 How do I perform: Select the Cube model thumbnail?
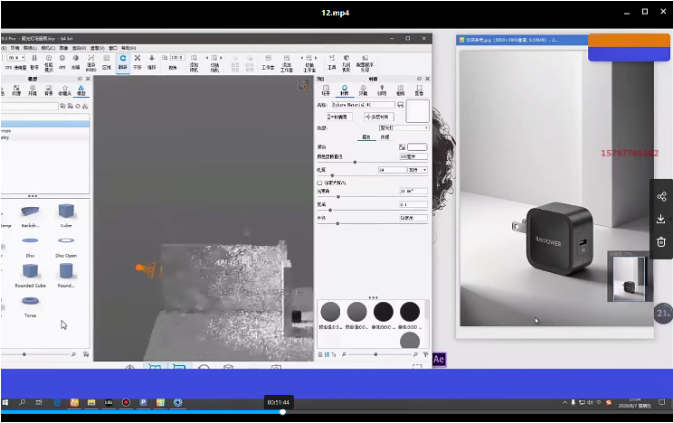[x=66, y=215]
